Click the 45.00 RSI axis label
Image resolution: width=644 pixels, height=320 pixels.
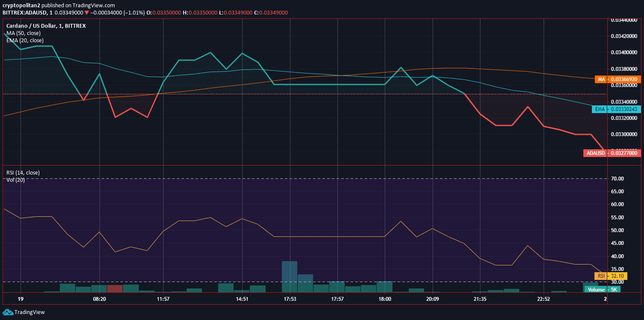coord(618,243)
